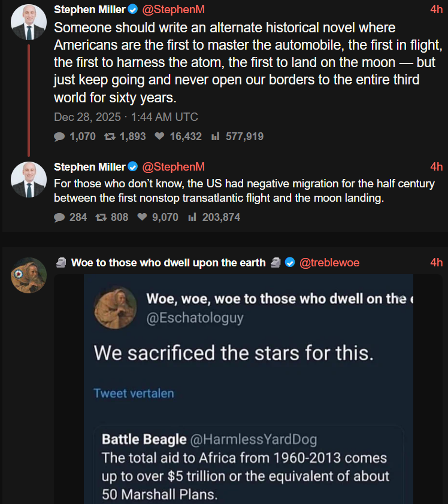Click the retweet icon with 1,893 count

pyautogui.click(x=110, y=136)
